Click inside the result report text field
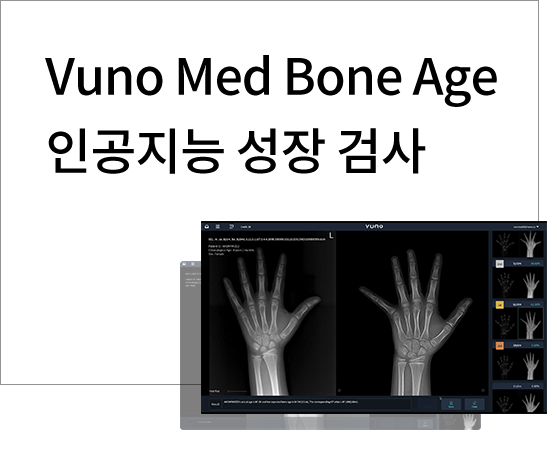Screen dimensions: 557x450 316,404
